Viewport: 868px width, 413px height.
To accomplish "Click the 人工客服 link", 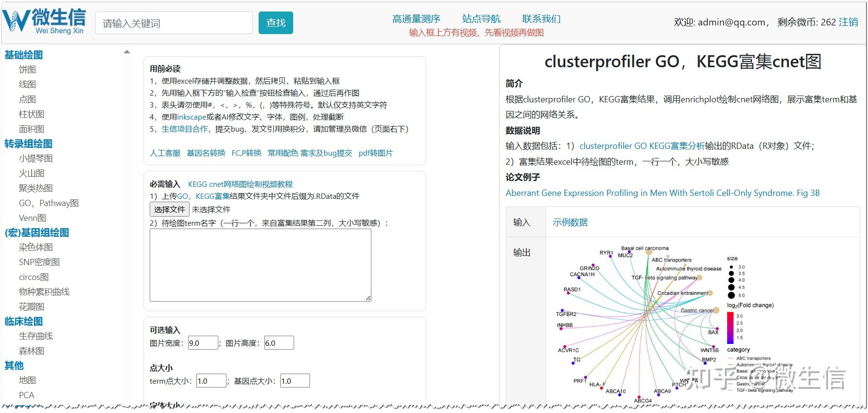I will [x=165, y=153].
